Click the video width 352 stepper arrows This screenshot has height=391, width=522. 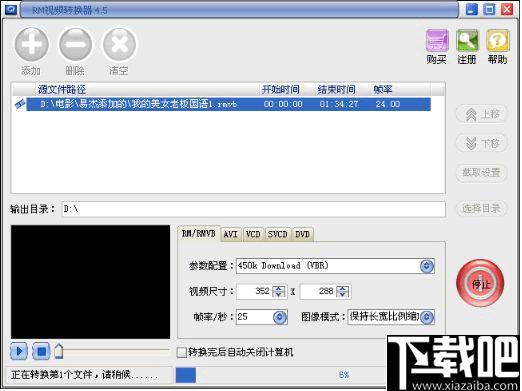(279, 291)
